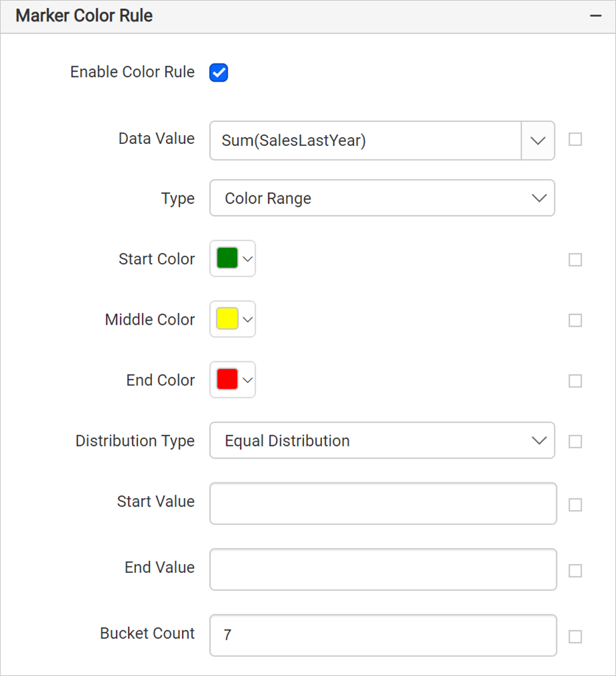Click the small square beside Middle Color
Image resolution: width=616 pixels, height=676 pixels.
click(x=575, y=321)
